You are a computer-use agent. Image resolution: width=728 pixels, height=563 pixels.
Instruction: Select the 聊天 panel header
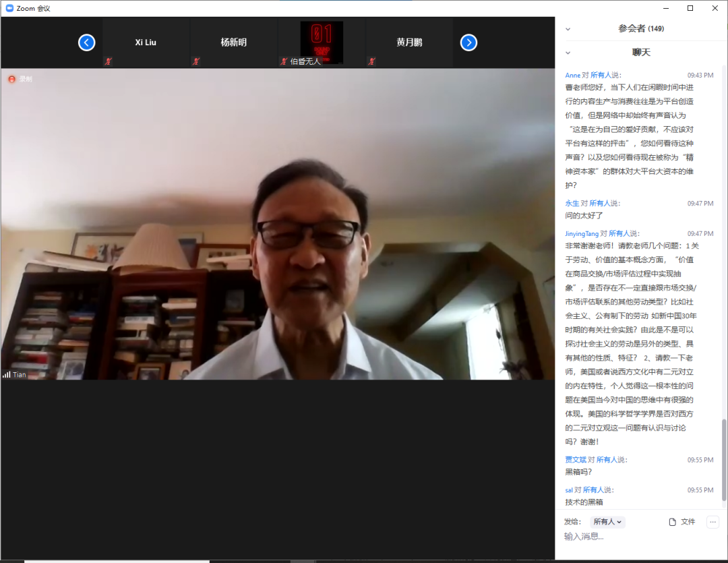[641, 53]
